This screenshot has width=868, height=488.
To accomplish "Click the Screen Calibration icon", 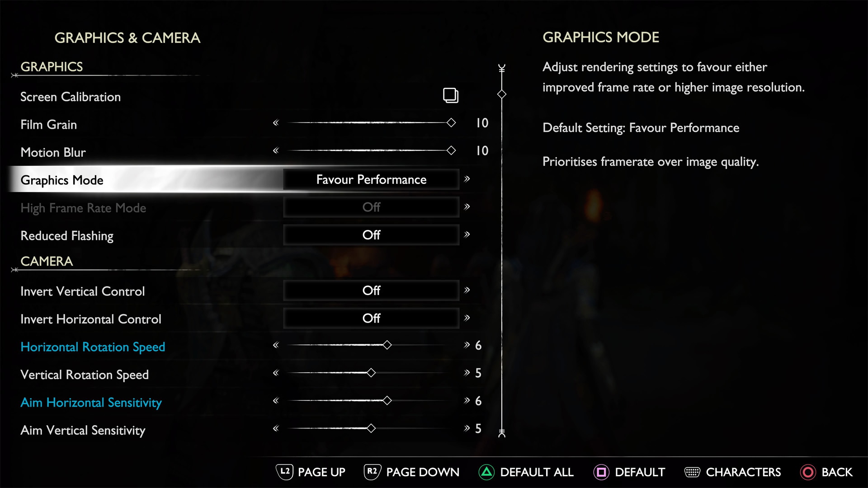I will click(450, 95).
